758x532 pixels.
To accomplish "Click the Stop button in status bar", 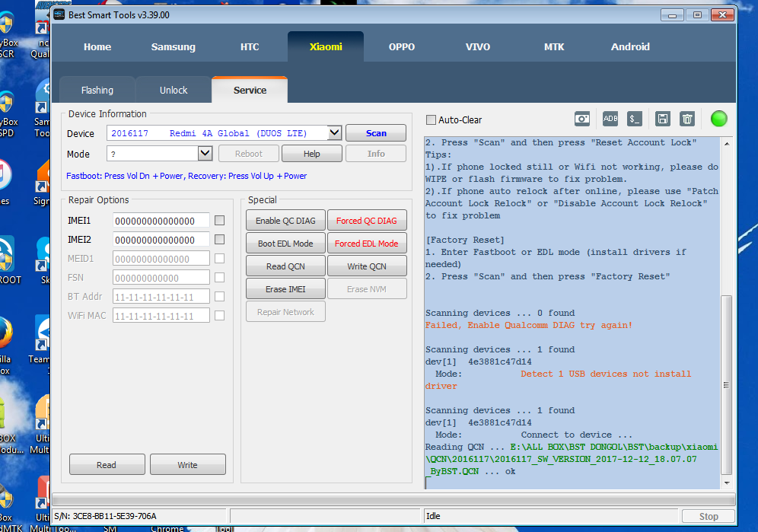I will click(x=709, y=516).
